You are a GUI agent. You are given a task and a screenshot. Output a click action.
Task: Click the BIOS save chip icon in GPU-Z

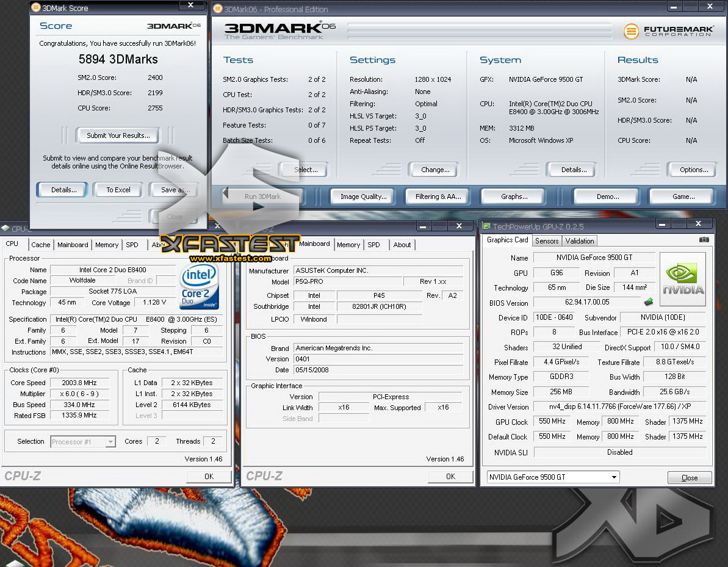click(x=649, y=302)
